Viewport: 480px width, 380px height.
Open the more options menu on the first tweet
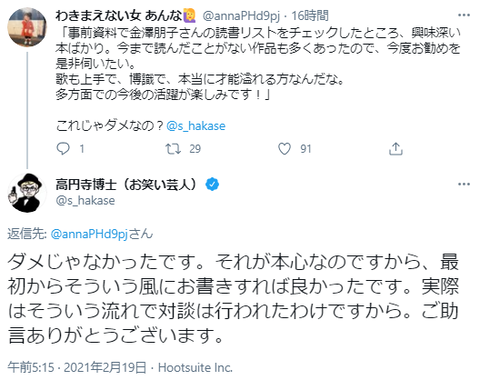pos(464,15)
